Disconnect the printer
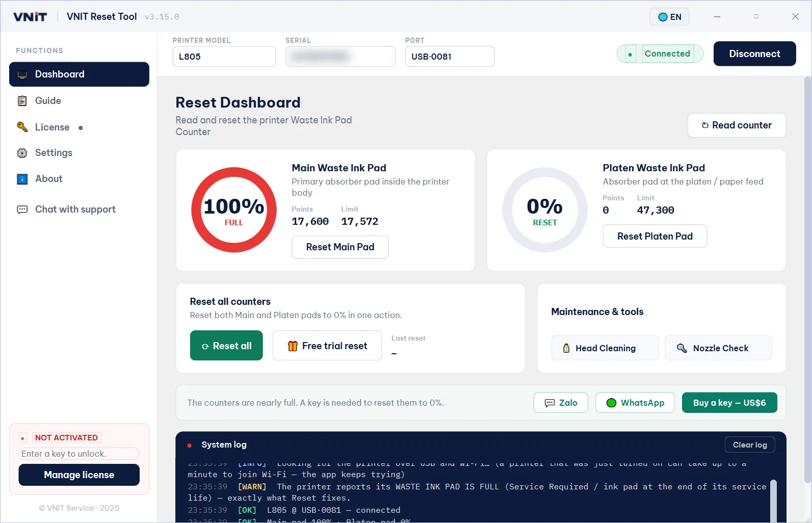The height and width of the screenshot is (523, 812). (x=754, y=54)
